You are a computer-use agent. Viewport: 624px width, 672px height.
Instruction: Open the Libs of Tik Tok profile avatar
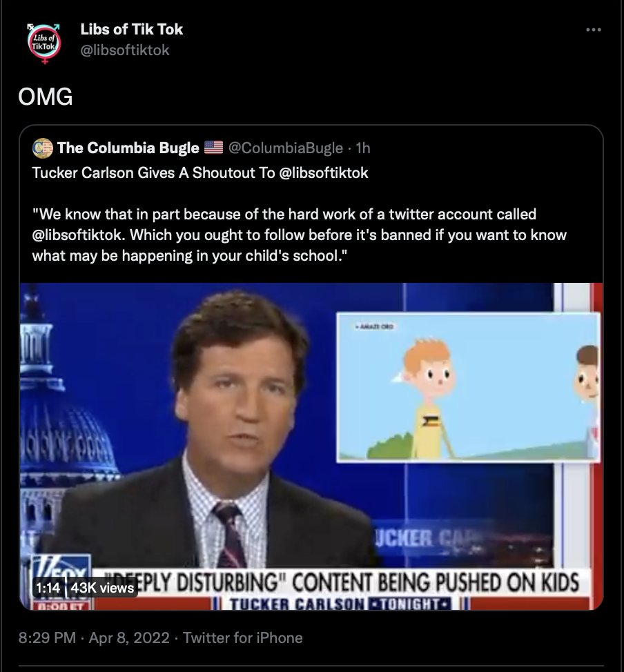tap(44, 43)
